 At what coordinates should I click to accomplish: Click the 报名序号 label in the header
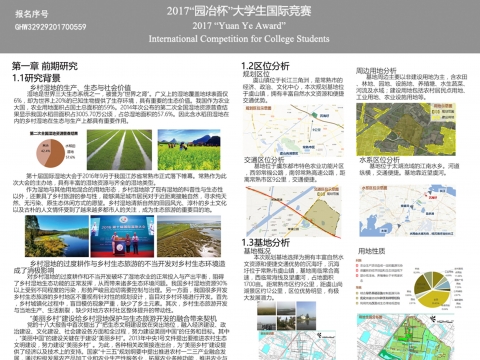point(32,14)
